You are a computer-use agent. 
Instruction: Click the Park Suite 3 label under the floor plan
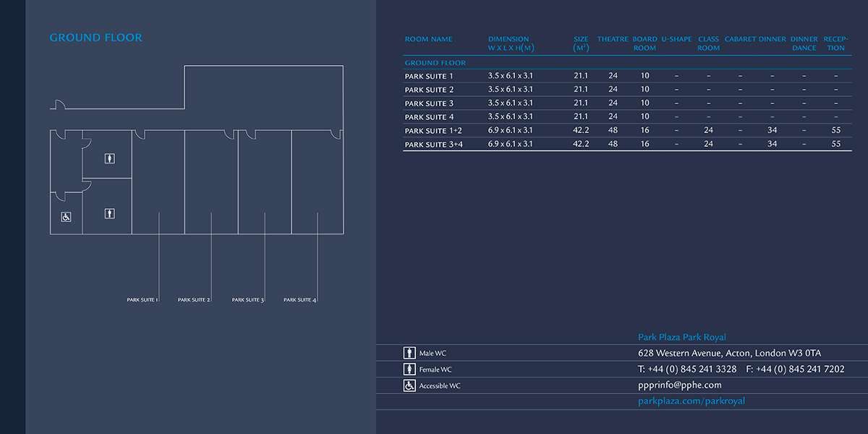point(248,299)
